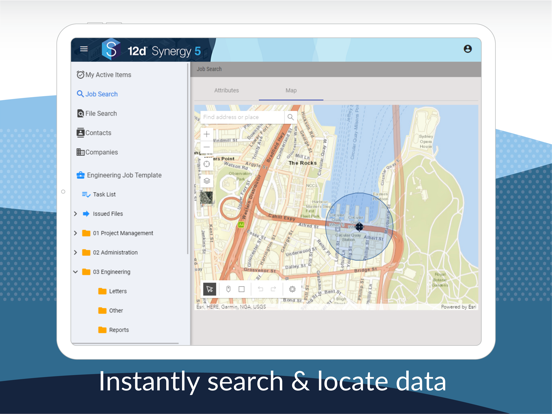Click the locate/compass map button

coord(207,164)
